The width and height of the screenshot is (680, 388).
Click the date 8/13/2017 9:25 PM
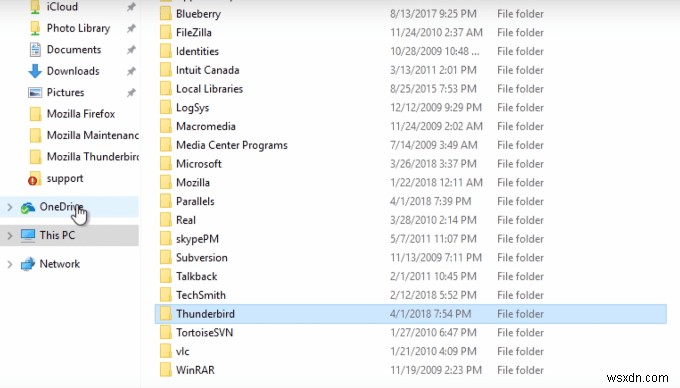coord(433,14)
